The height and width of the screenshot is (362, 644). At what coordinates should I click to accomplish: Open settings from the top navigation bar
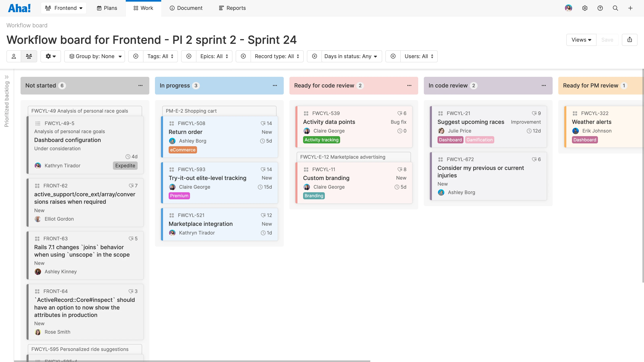pos(585,8)
